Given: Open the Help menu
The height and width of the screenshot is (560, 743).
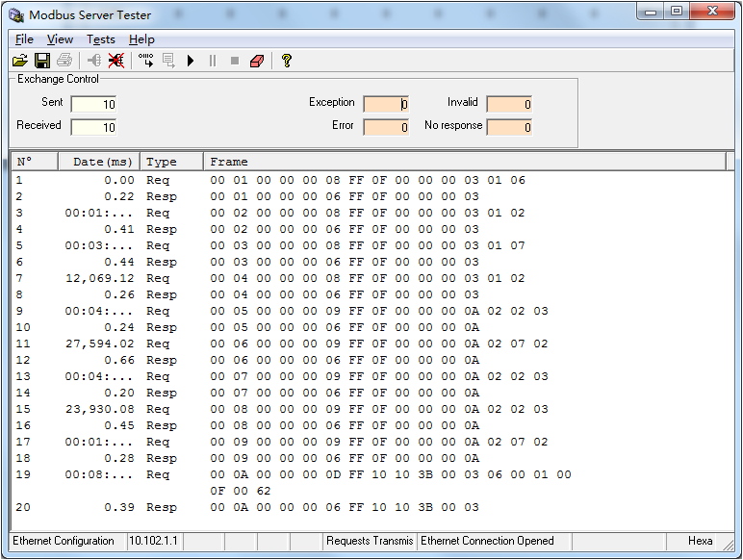Looking at the screenshot, I should pos(141,39).
